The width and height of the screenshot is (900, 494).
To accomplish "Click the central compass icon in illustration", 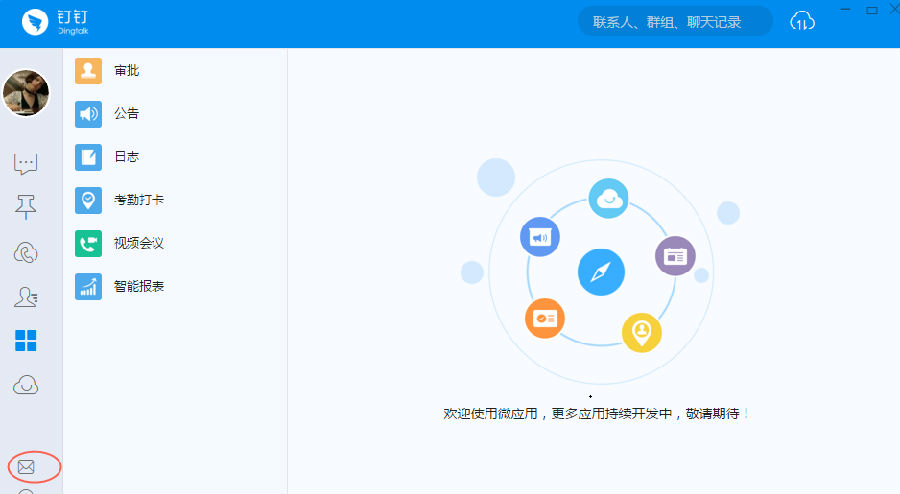I will 601,272.
